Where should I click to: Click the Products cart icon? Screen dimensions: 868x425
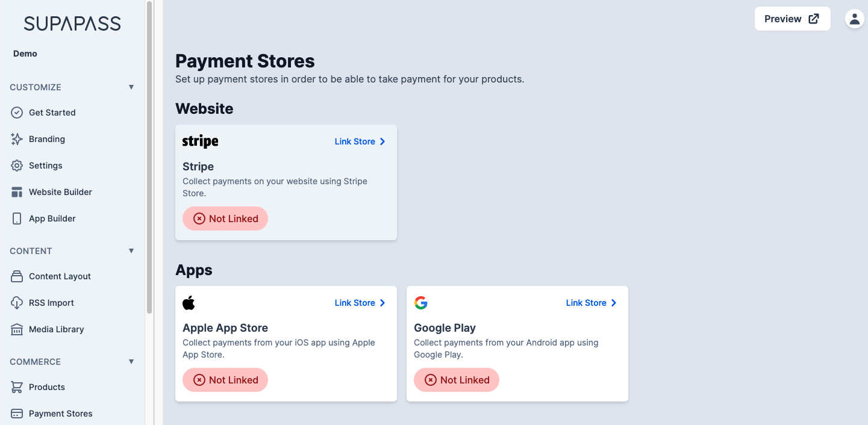17,387
